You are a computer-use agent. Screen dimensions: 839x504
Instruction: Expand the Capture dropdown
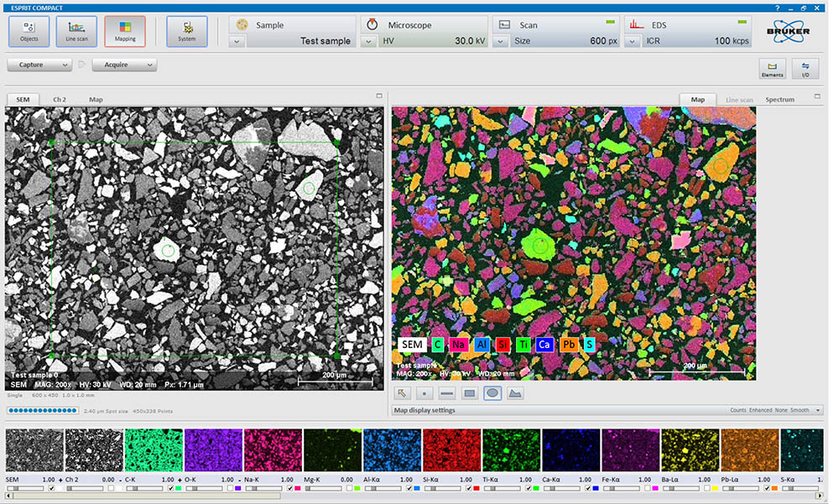tap(39, 65)
